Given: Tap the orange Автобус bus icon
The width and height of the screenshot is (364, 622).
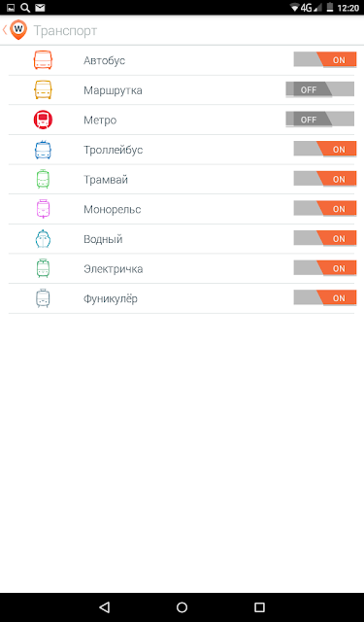Looking at the screenshot, I should click(43, 60).
